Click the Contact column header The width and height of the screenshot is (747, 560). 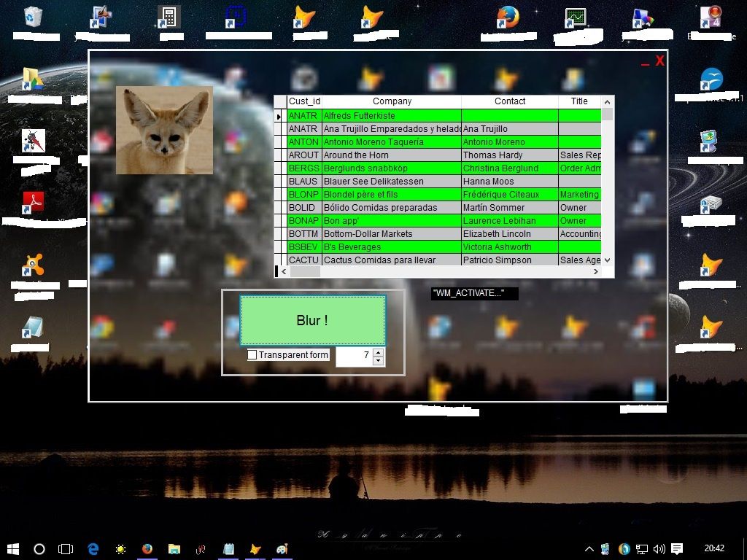[510, 101]
